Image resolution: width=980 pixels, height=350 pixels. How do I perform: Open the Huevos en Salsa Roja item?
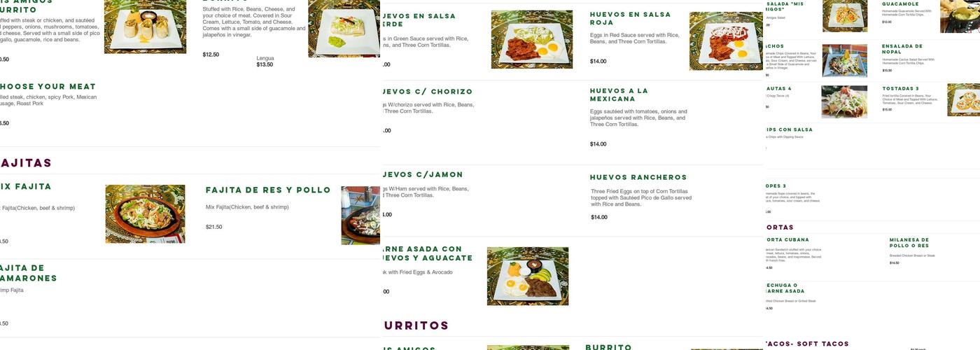(x=630, y=18)
